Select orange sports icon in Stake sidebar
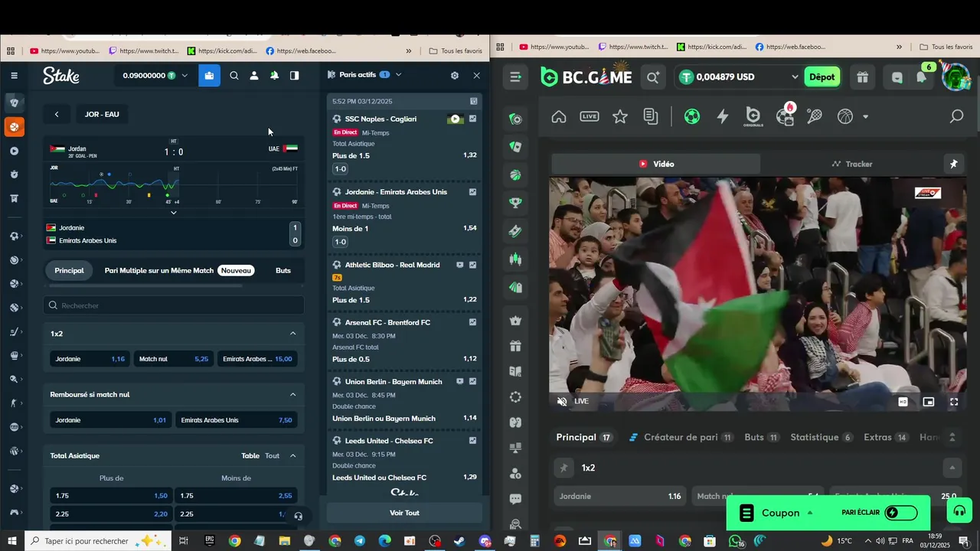 pyautogui.click(x=14, y=127)
